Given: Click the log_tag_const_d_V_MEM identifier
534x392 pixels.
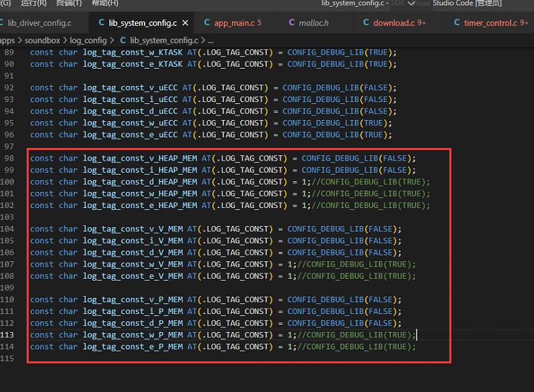Looking at the screenshot, I should [x=133, y=253].
